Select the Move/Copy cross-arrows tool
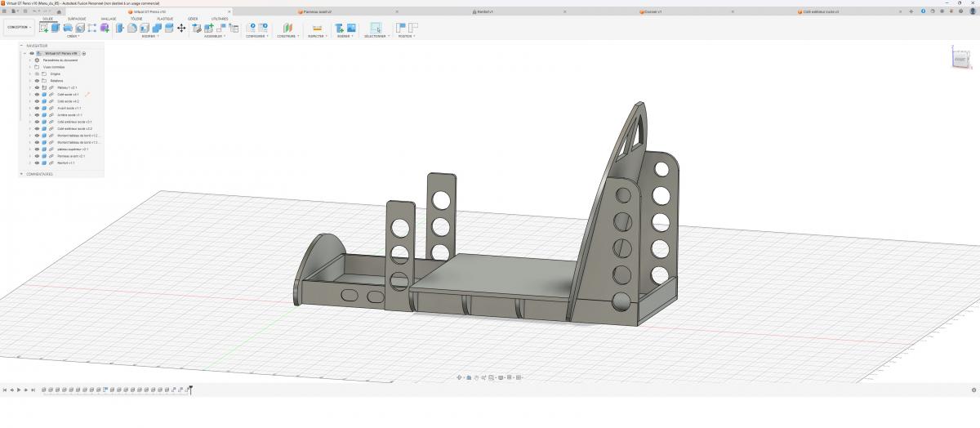Screen dimensions: 980x428 (x=181, y=28)
